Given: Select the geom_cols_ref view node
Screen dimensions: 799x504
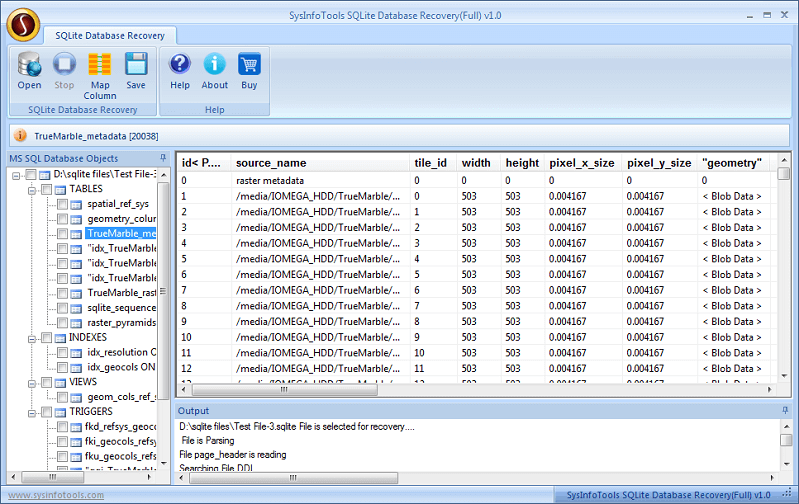Looking at the screenshot, I should pyautogui.click(x=121, y=396).
